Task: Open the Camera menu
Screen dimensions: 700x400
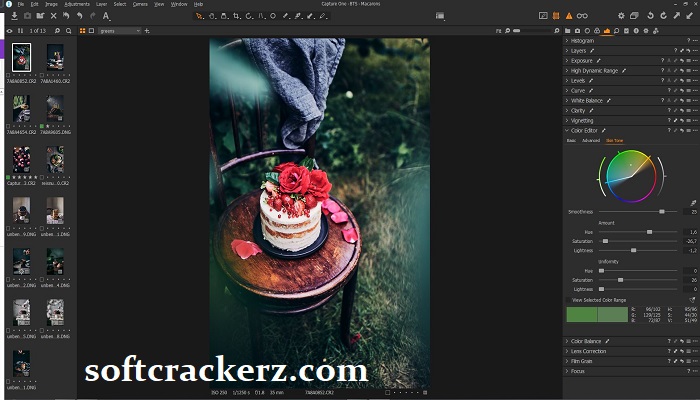Action: coord(140,4)
